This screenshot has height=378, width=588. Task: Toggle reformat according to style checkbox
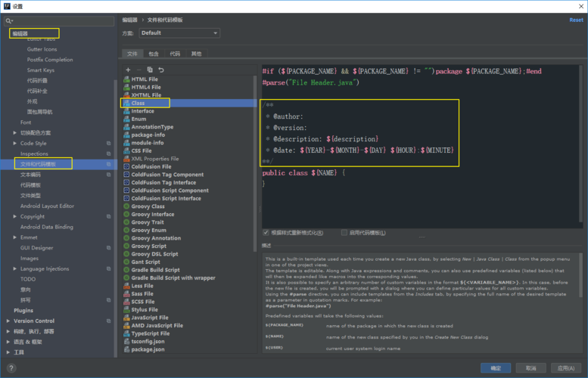pos(266,233)
